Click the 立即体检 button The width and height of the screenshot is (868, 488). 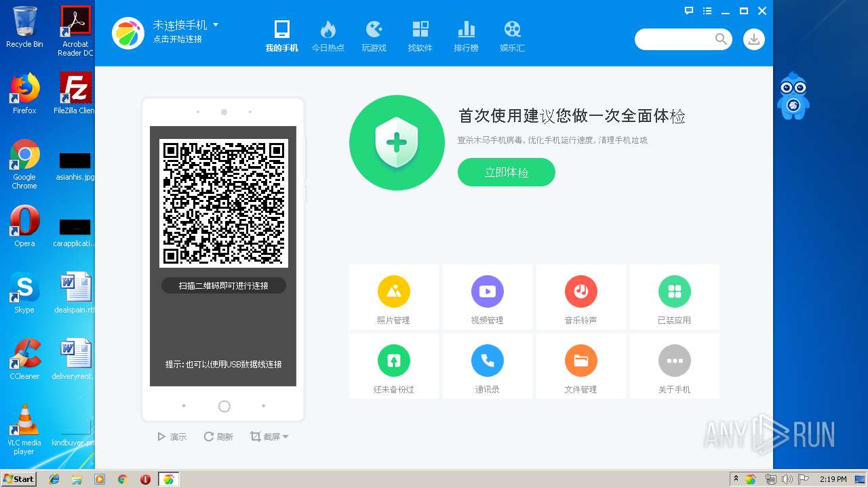click(506, 172)
